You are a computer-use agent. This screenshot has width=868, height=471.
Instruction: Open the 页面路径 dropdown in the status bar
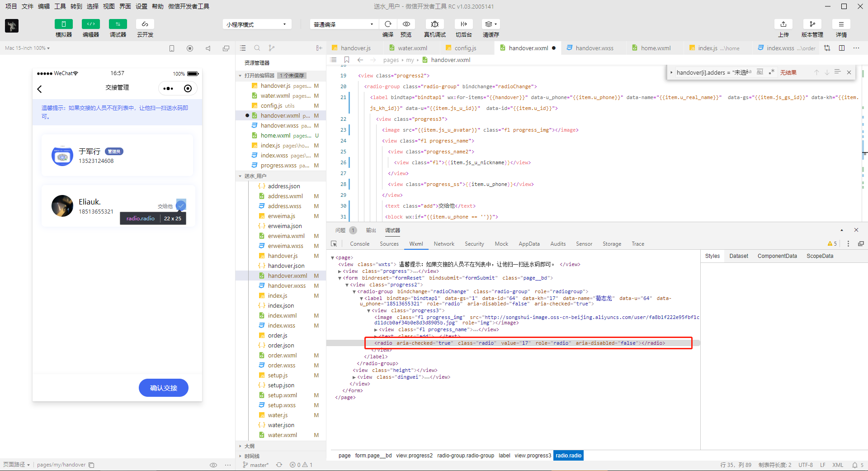click(x=16, y=465)
